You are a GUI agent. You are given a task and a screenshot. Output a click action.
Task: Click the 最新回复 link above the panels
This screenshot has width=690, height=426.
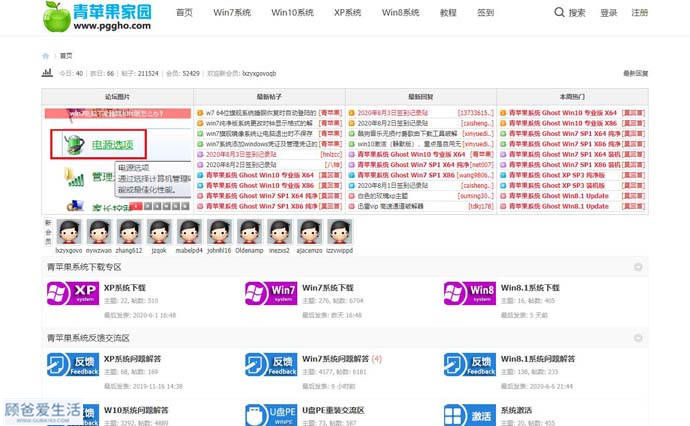635,73
